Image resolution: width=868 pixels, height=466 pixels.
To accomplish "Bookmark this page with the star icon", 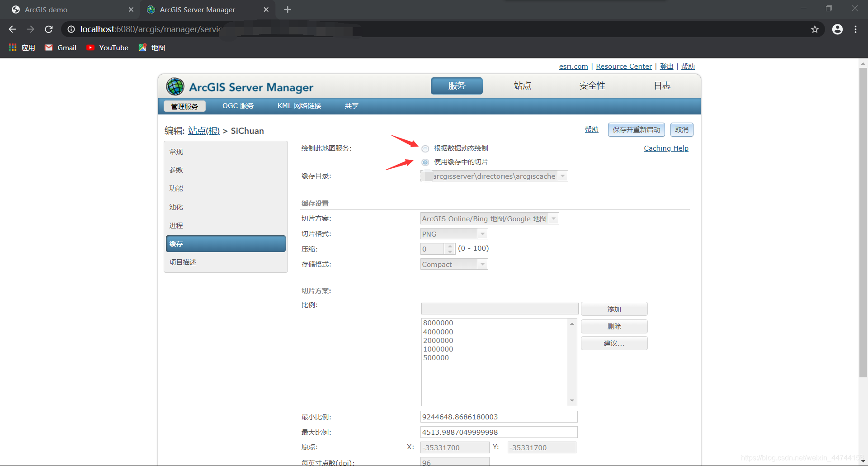I will (815, 29).
